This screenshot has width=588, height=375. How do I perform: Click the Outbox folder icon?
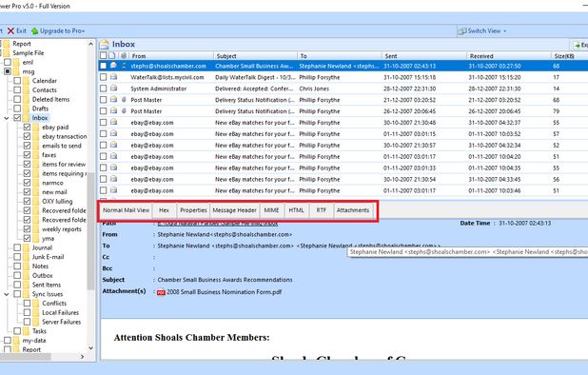coord(26,275)
